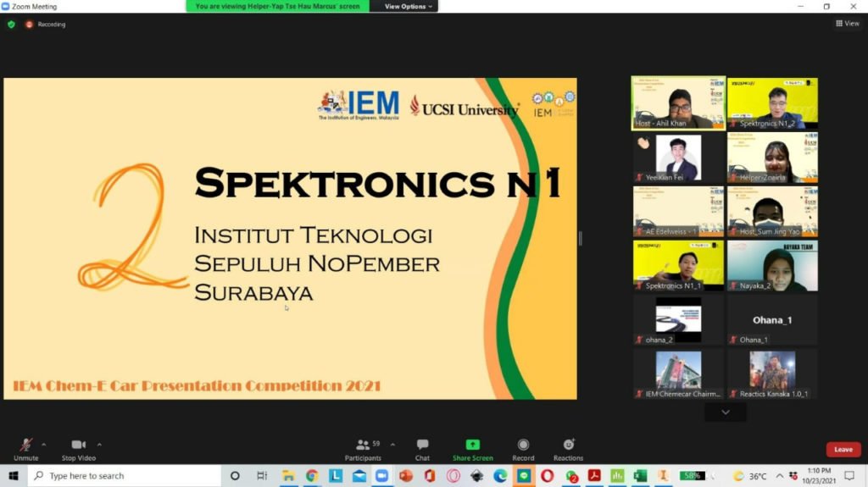
Task: Select Helper-Zoairia video tile
Action: coord(772,158)
